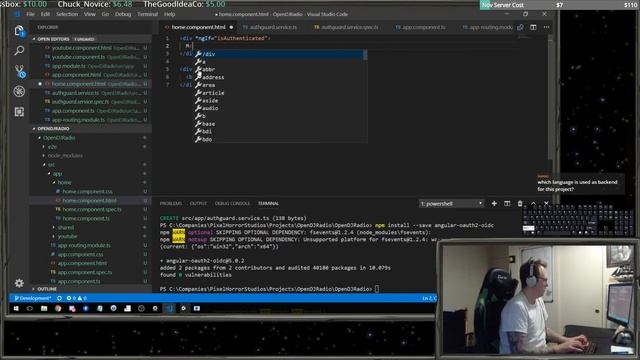Open the Debug view in activity bar
Viewport: 640px width, 360px height.
(x=19, y=91)
